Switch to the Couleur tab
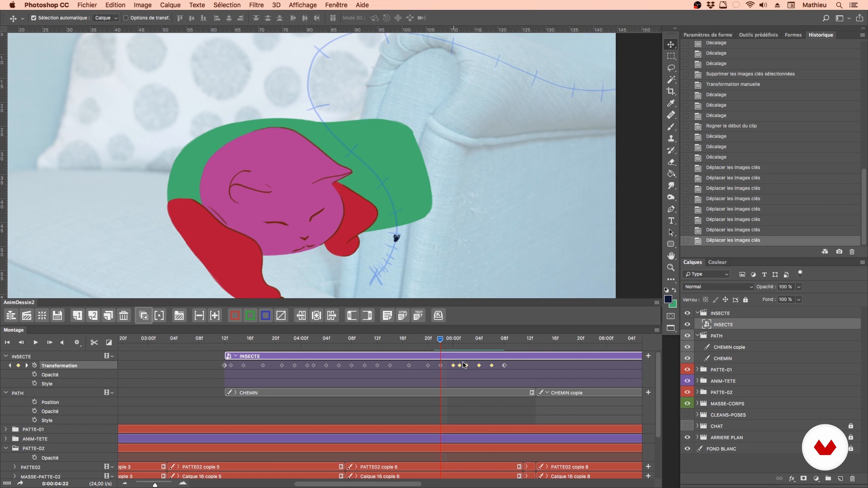 [x=717, y=262]
